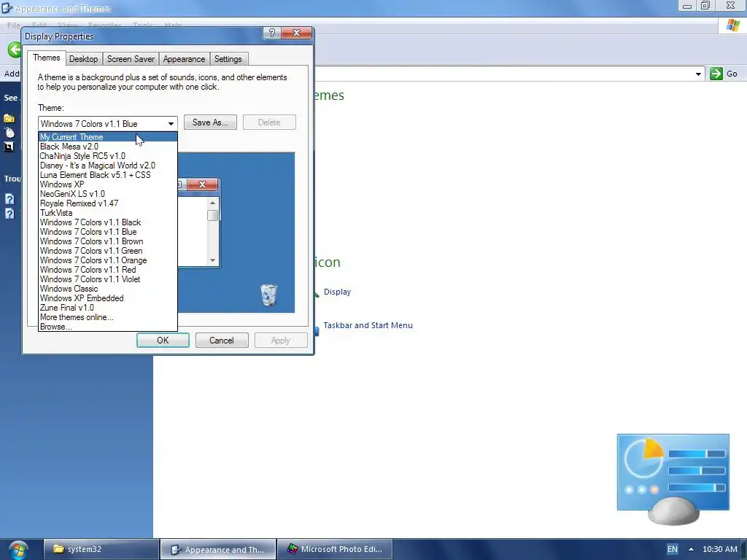Expand the address bar dropdown arrow
The height and width of the screenshot is (560, 747).
(698, 74)
